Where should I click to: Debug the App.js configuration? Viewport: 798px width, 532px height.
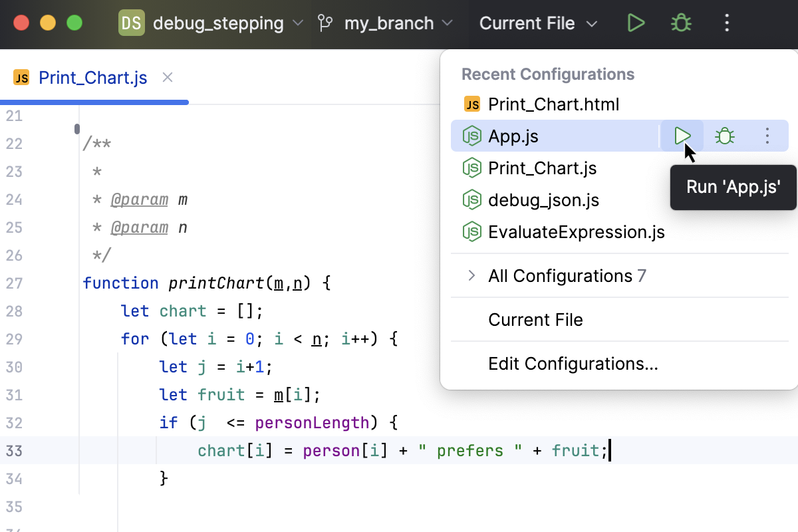point(724,136)
